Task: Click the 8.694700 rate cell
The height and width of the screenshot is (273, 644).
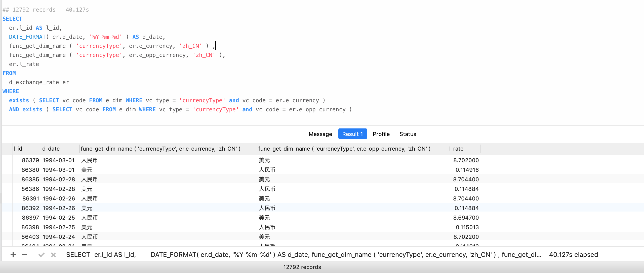Action: 466,218
